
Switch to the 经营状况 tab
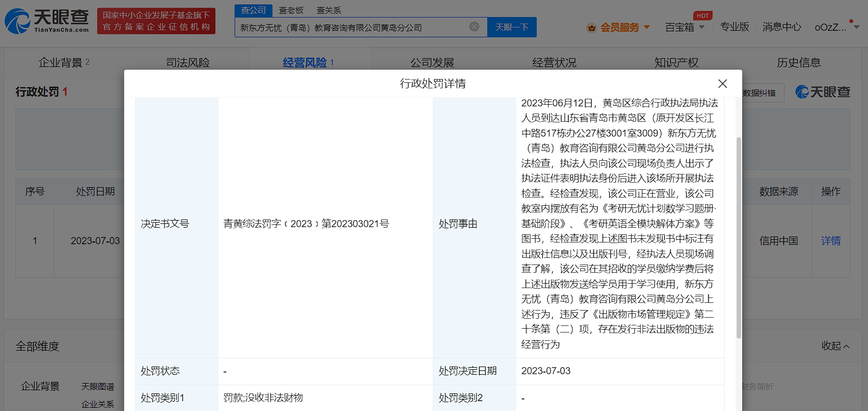(x=554, y=63)
